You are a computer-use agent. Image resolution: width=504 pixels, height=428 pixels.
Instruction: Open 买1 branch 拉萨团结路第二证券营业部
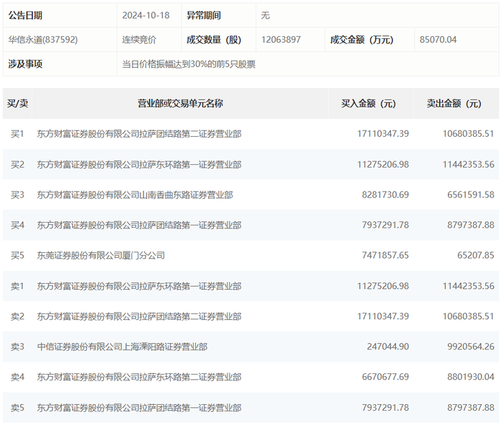139,134
